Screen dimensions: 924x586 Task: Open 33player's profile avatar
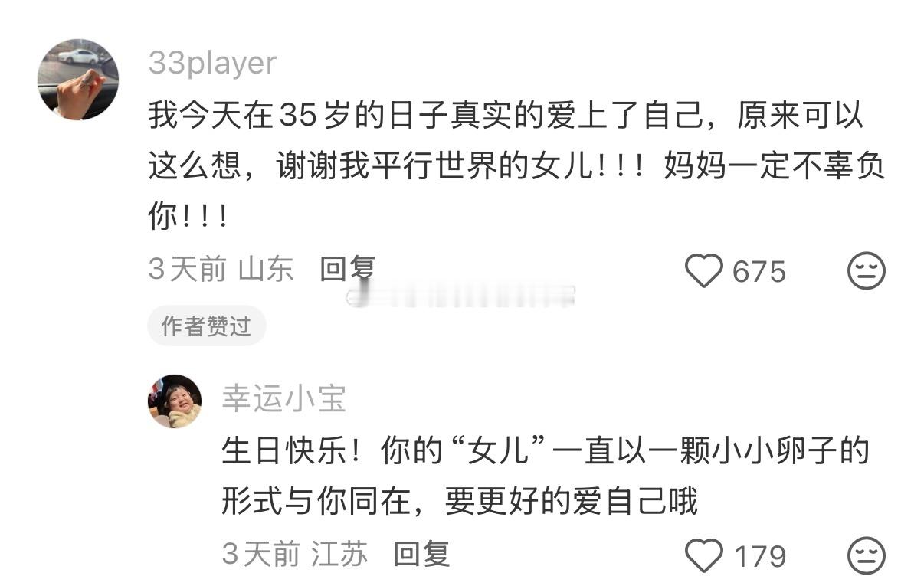pos(78,79)
